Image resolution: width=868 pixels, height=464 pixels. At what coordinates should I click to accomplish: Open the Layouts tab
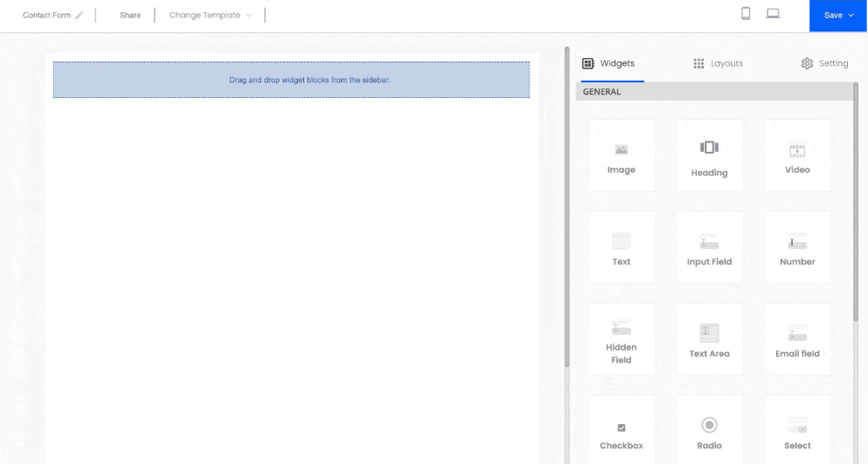[718, 63]
